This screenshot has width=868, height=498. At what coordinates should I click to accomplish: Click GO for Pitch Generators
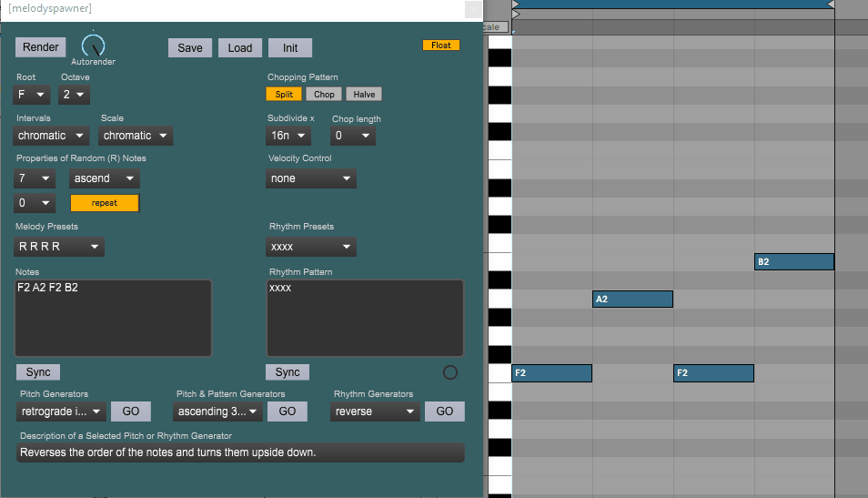pos(131,412)
